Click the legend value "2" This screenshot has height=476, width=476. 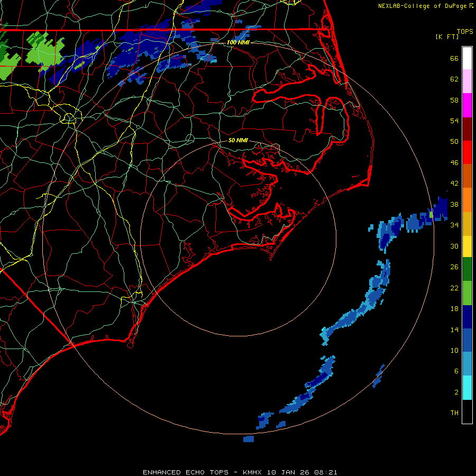pyautogui.click(x=456, y=392)
